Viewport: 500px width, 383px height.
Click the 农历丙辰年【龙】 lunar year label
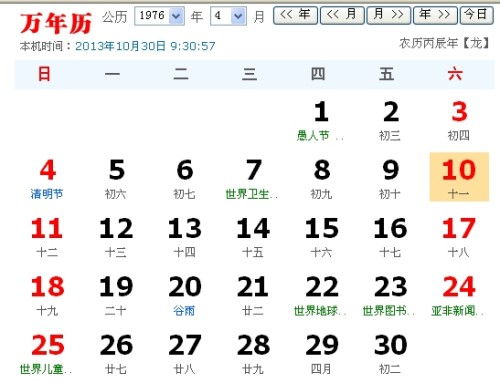click(445, 43)
